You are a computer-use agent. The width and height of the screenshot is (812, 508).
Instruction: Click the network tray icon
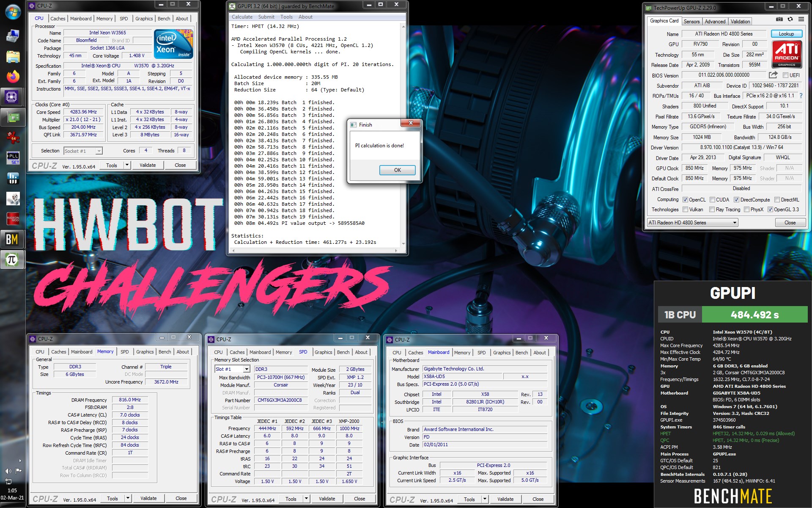click(x=8, y=481)
